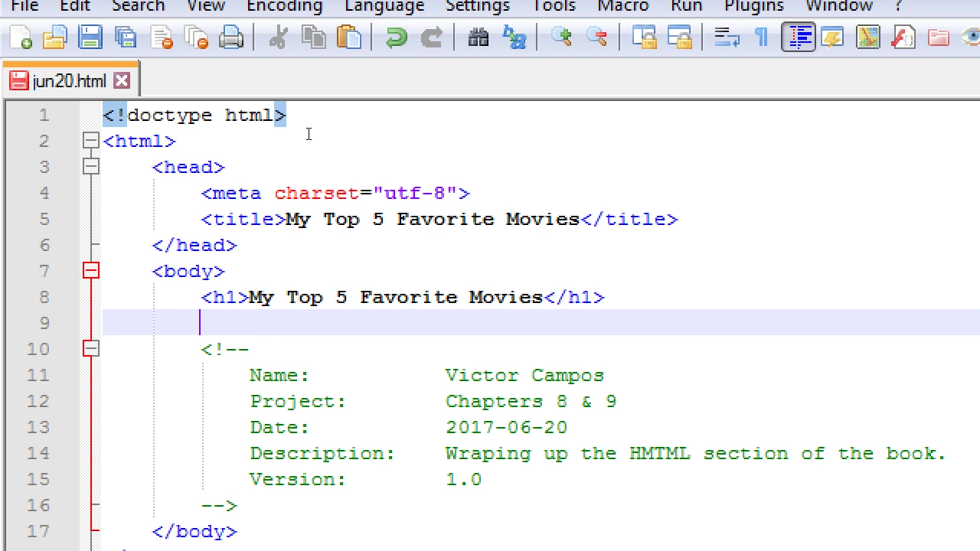Click the date 2017-06-20
Screen dimensions: 980x551
(506, 427)
